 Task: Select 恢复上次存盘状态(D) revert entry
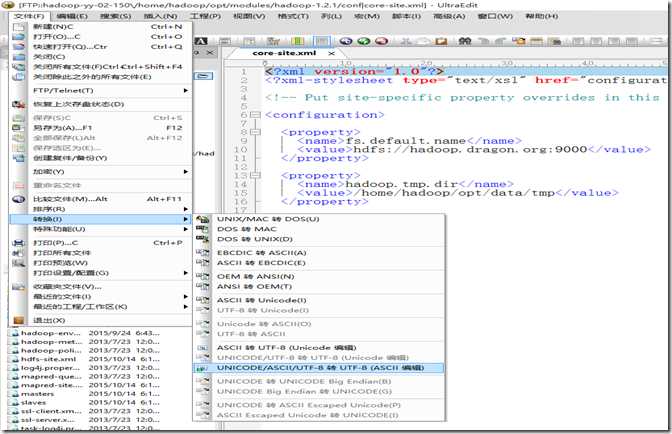click(101, 104)
